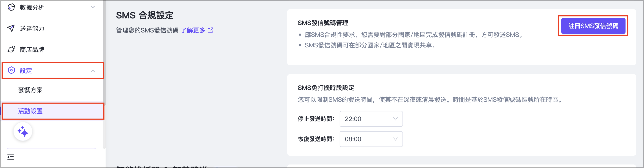The height and width of the screenshot is (168, 644).
Task: Click the 數據分析 pie chart icon
Action: 11,7
